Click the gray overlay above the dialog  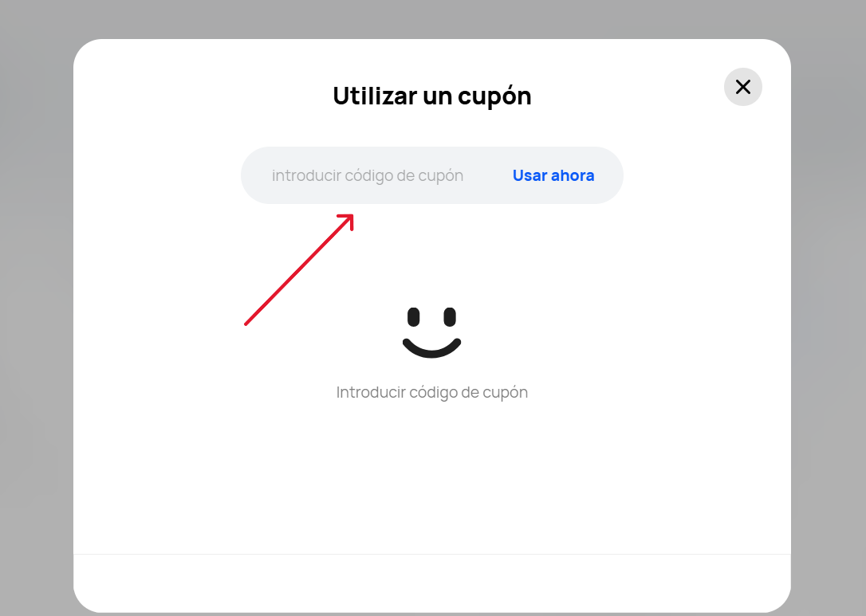coord(431,18)
